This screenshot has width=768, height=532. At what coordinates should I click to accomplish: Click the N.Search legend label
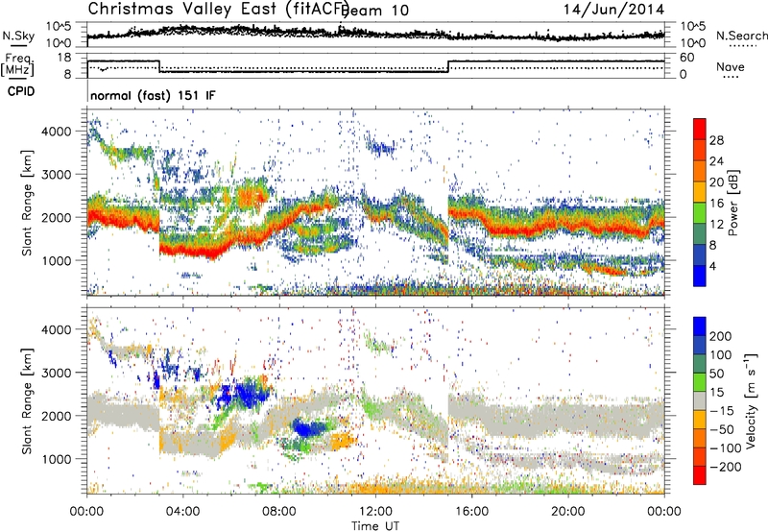(x=742, y=36)
